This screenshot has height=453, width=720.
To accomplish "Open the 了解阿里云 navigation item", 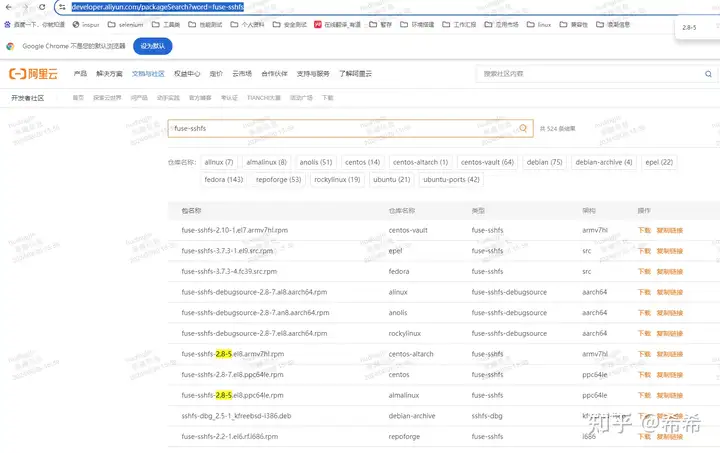I will coord(355,73).
